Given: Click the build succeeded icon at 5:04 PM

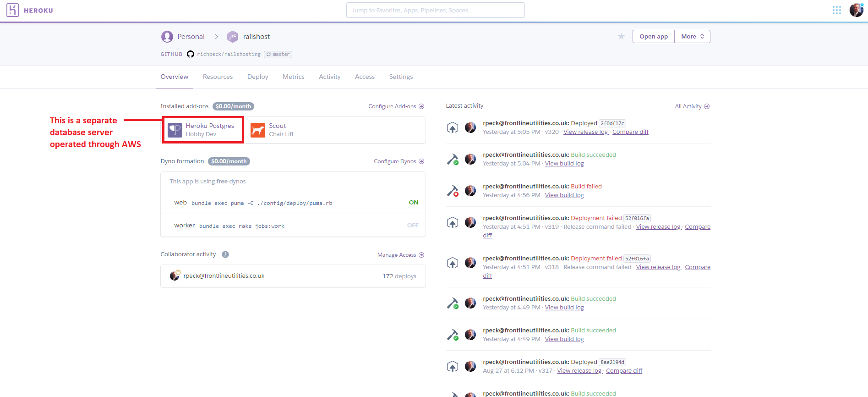Looking at the screenshot, I should tap(453, 159).
